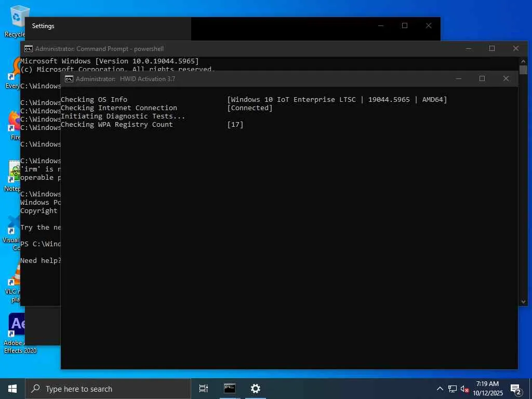Maximize the HWID Activation 3.7 window
532x399 pixels.
point(482,79)
